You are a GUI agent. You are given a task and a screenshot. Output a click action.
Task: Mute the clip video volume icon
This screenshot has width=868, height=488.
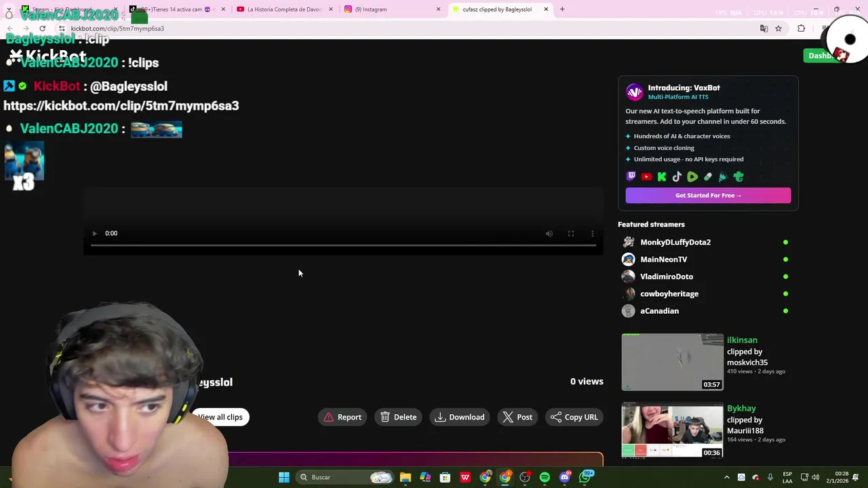click(x=549, y=233)
